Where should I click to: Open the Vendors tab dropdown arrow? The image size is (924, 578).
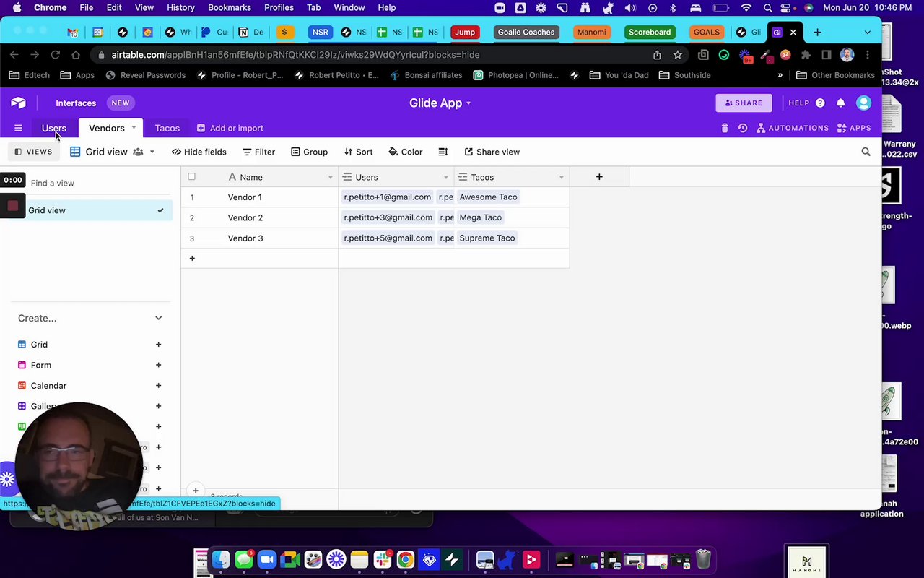[x=134, y=128]
